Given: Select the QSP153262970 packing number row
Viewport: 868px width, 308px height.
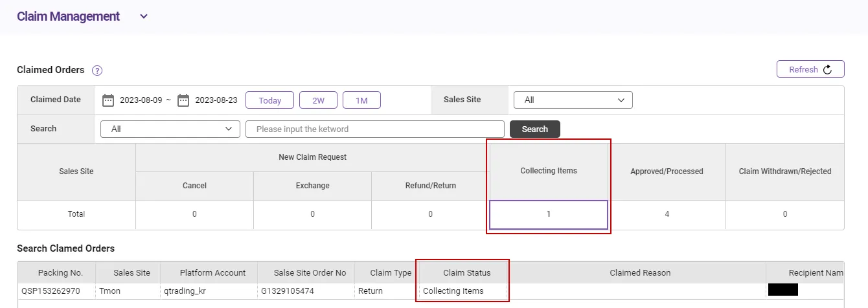Looking at the screenshot, I should (51, 291).
